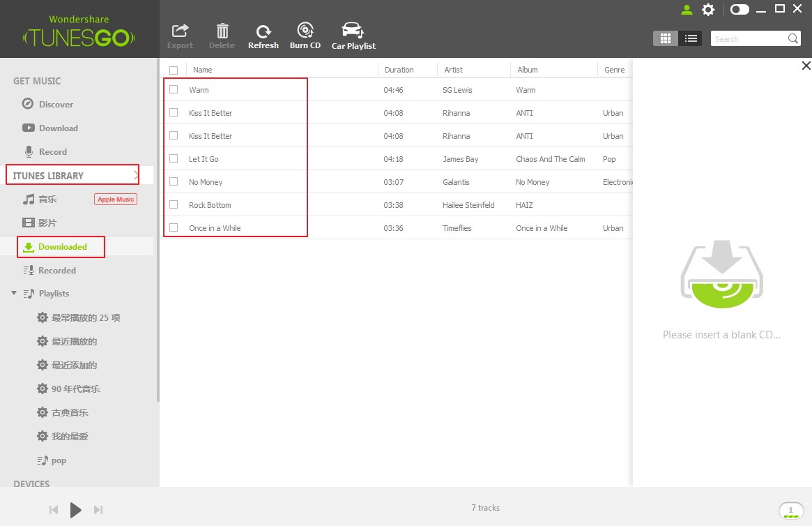Select the James Bay artist cell
812x526 pixels.
pos(461,159)
